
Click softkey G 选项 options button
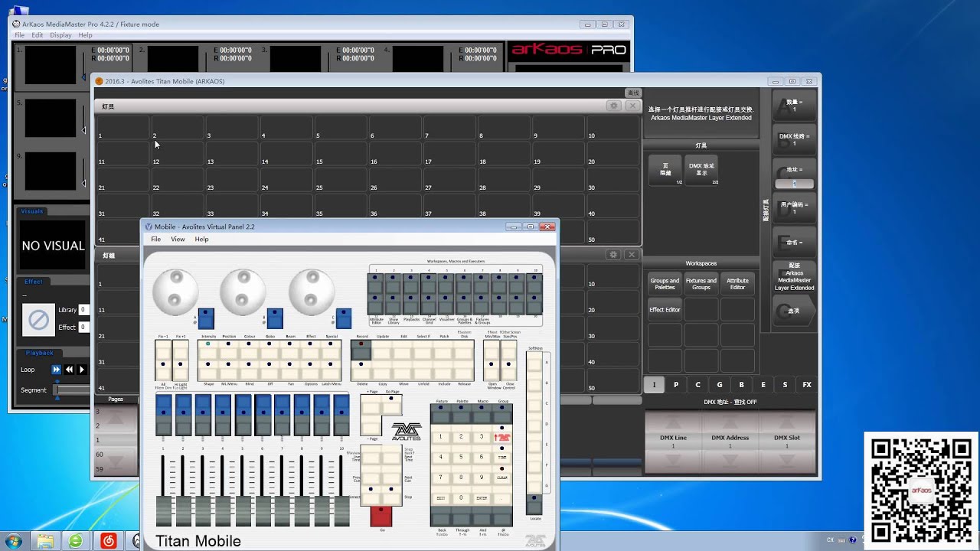click(x=794, y=311)
